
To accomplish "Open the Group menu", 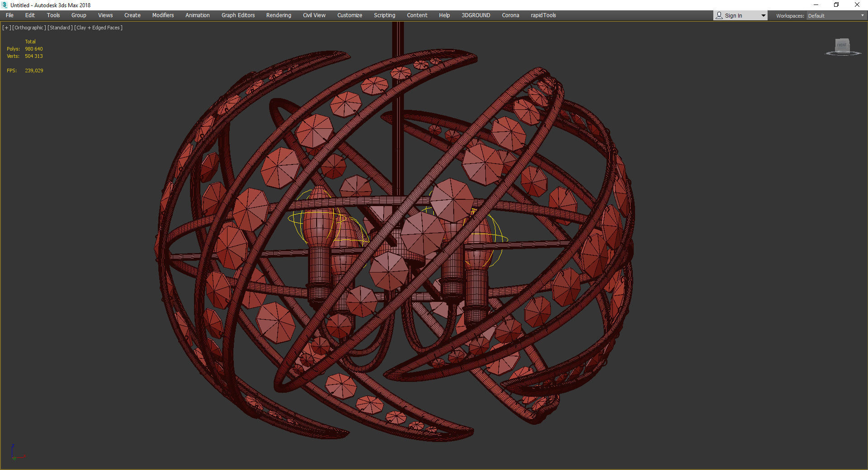I will tap(79, 15).
